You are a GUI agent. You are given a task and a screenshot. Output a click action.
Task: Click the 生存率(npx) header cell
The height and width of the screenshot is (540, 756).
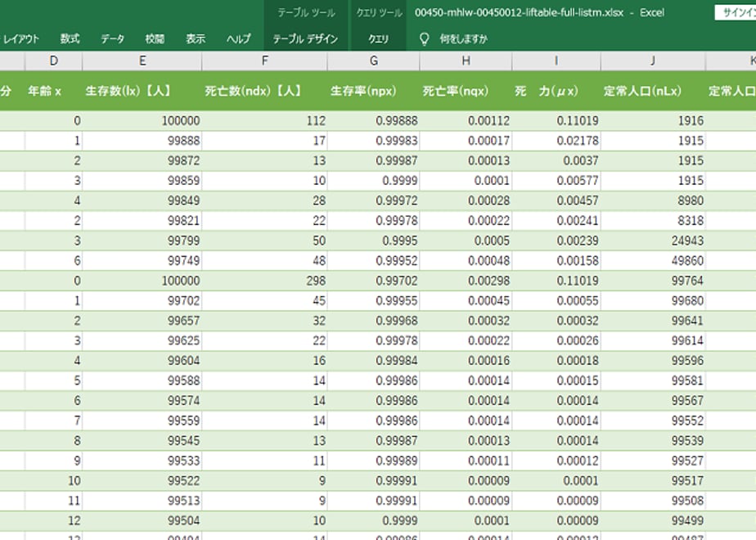tap(374, 91)
